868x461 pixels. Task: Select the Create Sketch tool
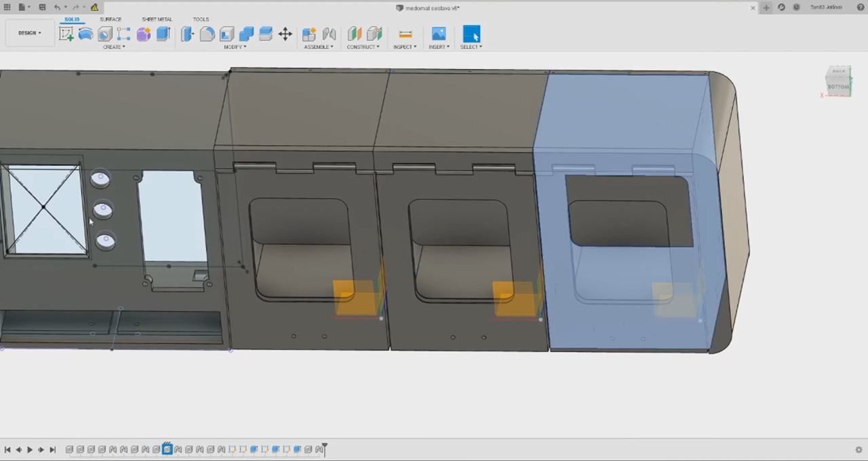tap(66, 34)
